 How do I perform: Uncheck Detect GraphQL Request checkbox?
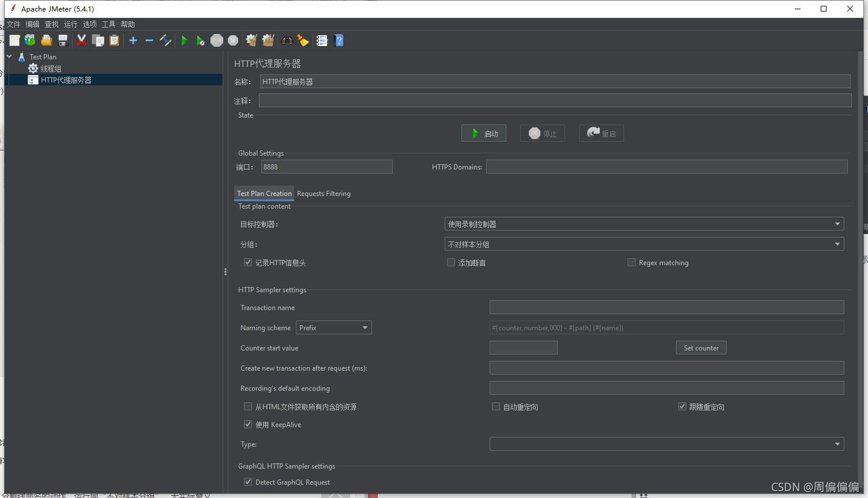coord(248,482)
